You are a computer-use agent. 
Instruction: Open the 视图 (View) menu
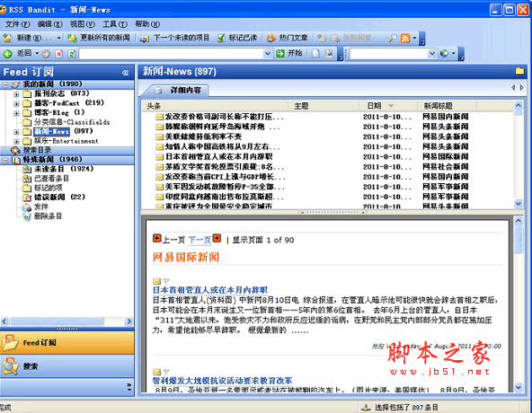tap(83, 24)
